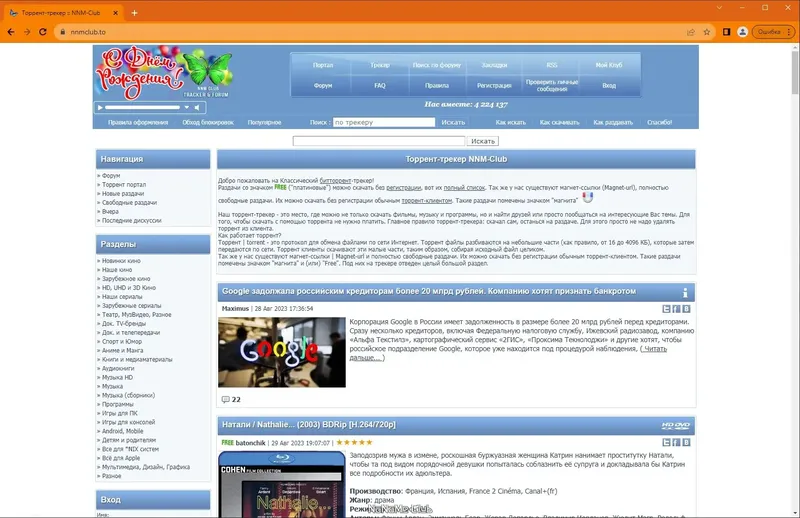Open the Портал menu item
The height and width of the screenshot is (518, 800).
click(x=322, y=65)
